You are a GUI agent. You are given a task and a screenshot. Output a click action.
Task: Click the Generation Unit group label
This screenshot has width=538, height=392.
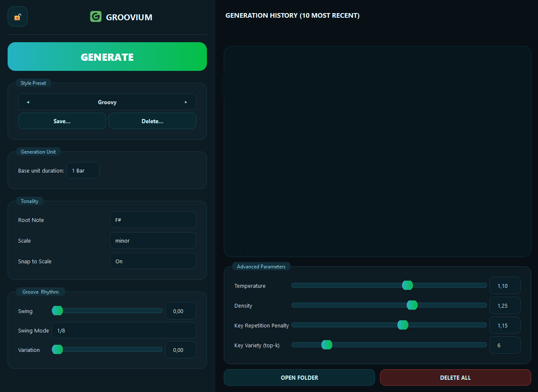click(38, 152)
